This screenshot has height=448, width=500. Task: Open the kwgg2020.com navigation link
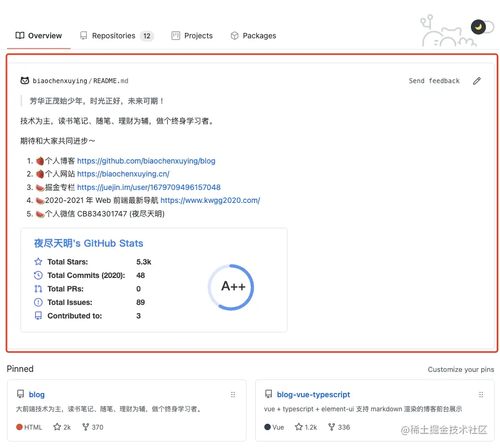[210, 200]
